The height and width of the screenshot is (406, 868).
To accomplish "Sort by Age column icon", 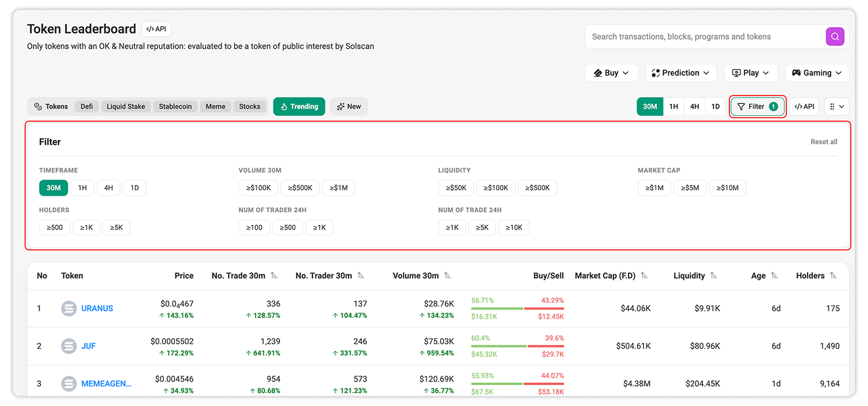I will 775,276.
